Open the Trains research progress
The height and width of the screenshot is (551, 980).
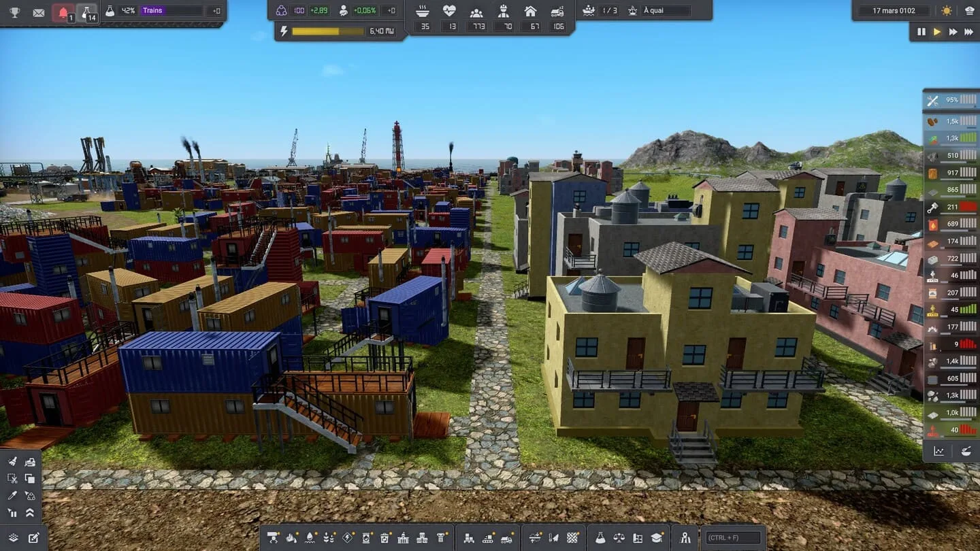(x=171, y=11)
